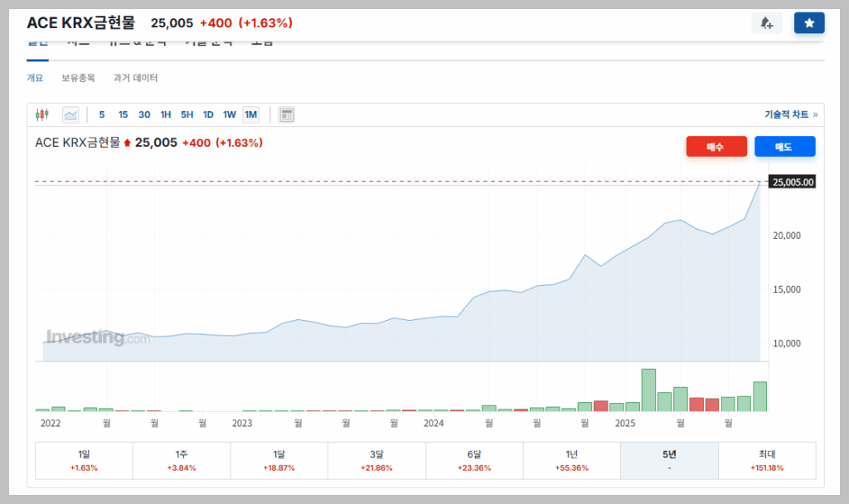
Task: Switch to candlestick chart type
Action: coord(42,114)
